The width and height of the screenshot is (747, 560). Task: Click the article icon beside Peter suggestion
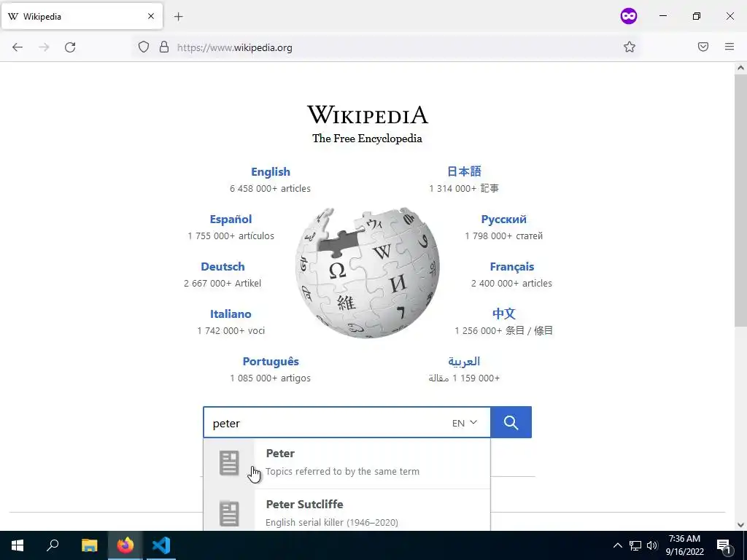tap(228, 463)
